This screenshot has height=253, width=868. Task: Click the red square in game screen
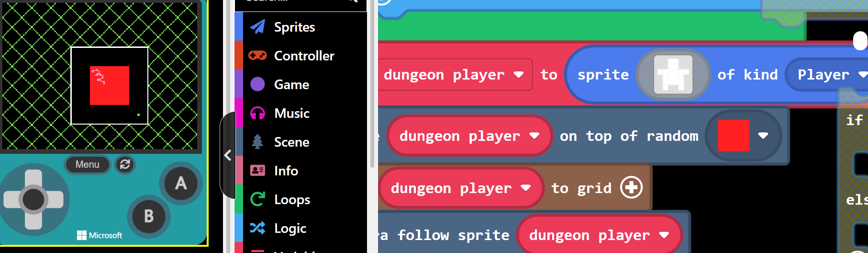tap(110, 85)
